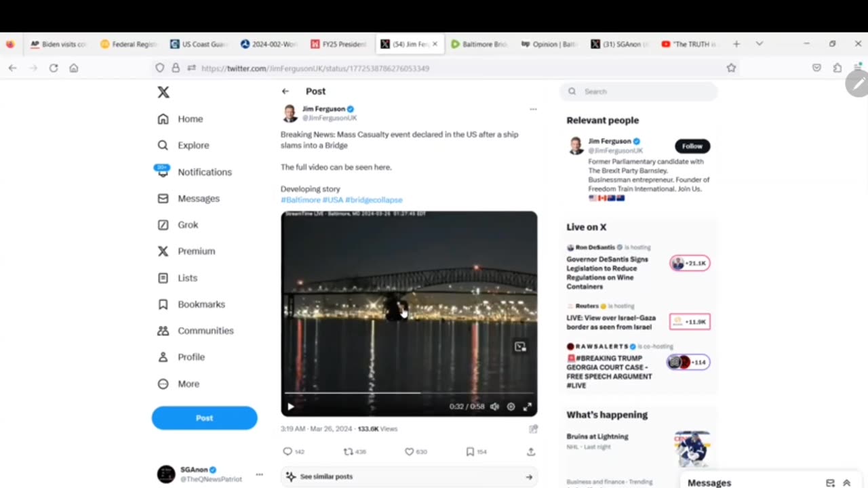Click the Home house icon
Screen dimensions: 868x488
(x=163, y=119)
